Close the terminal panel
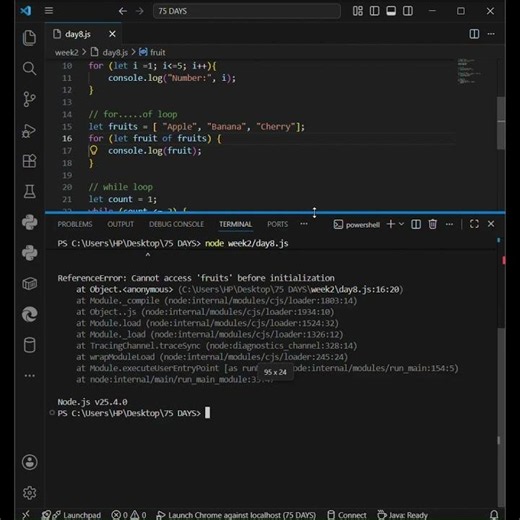Viewport: 520px width, 520px height. (491, 224)
